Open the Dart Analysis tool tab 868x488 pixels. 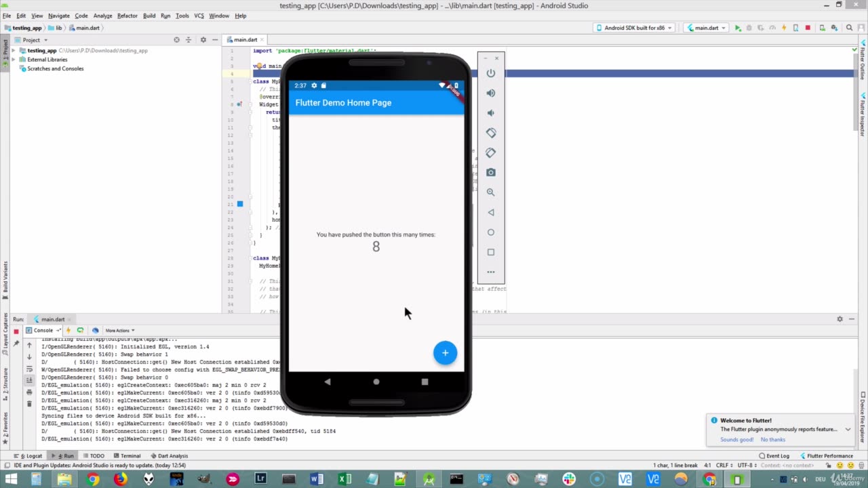(169, 456)
